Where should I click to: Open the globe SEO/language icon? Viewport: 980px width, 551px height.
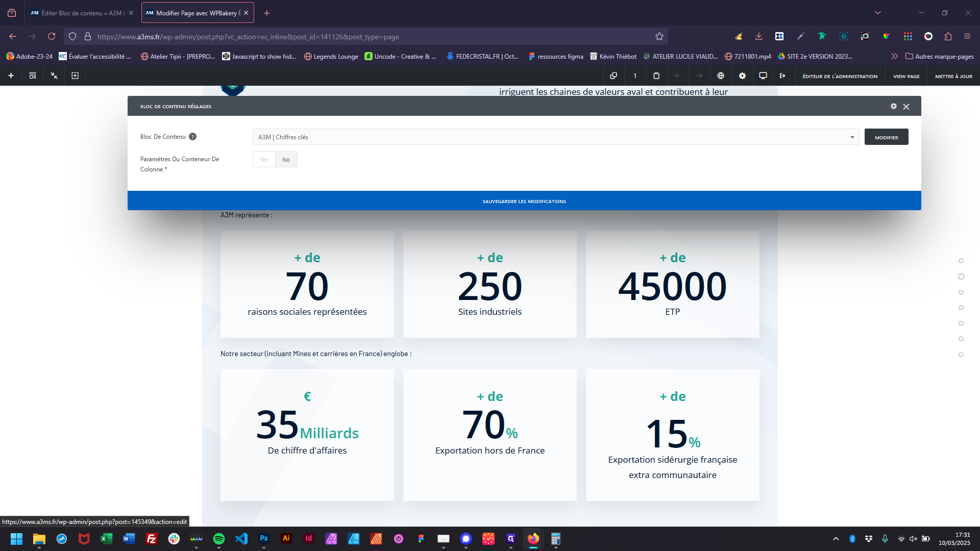click(x=721, y=76)
